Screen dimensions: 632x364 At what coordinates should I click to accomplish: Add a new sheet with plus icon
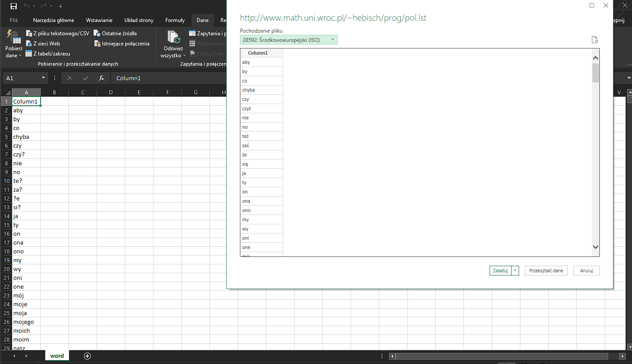point(87,356)
